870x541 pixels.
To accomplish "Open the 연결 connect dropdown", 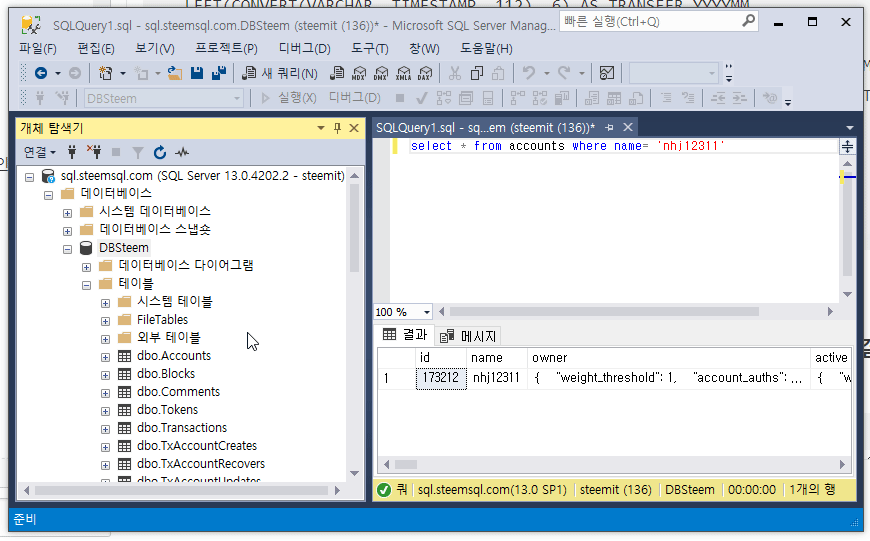I will coord(40,152).
